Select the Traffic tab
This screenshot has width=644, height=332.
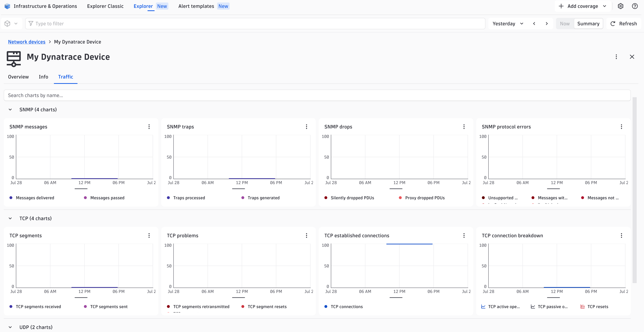(66, 77)
